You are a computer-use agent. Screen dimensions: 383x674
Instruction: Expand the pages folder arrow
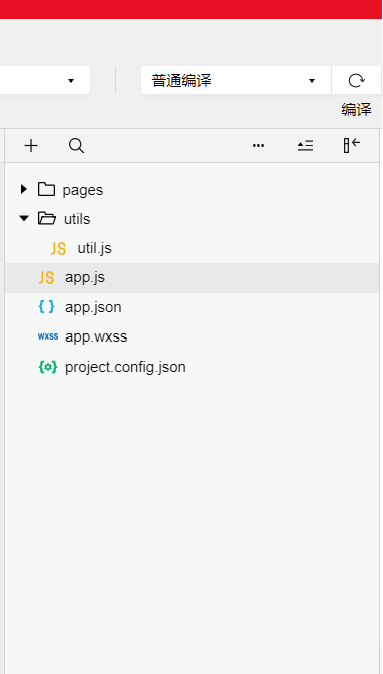tap(24, 189)
